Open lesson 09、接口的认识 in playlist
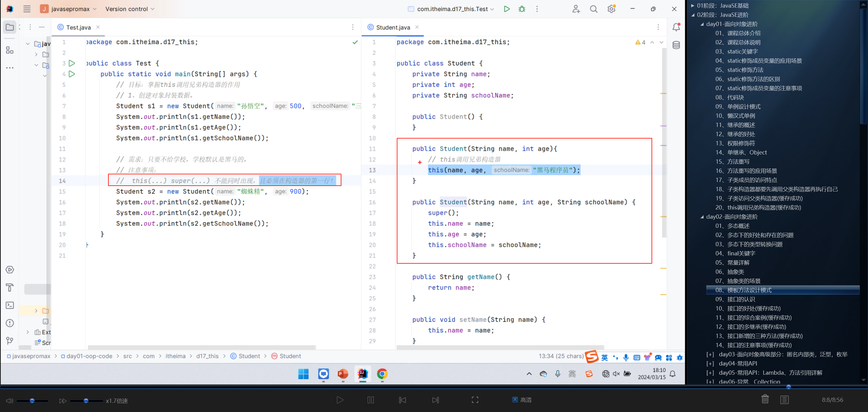The height and width of the screenshot is (412, 868). [735, 299]
